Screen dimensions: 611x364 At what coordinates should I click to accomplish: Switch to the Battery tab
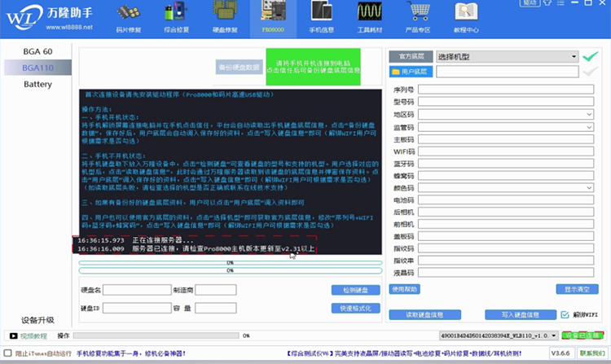coord(37,84)
